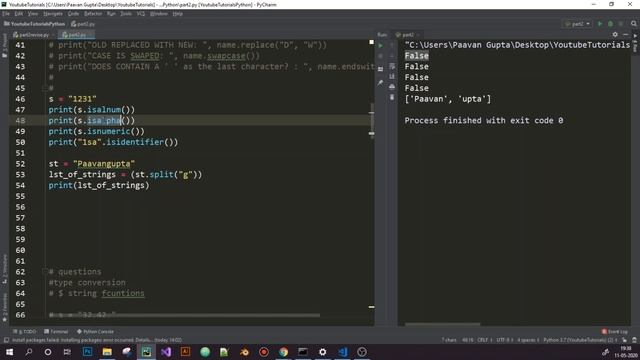
Task: Open the Navigate menu
Action: point(53,13)
